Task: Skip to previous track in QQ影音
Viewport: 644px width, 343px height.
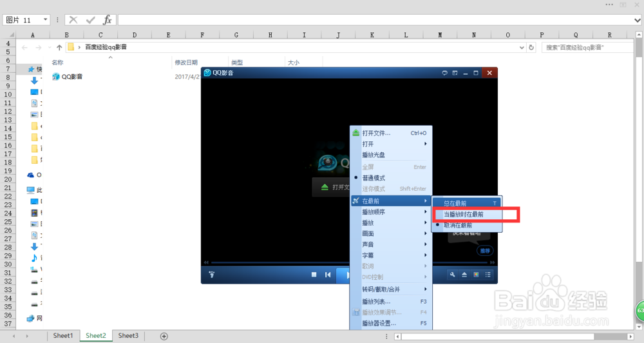Action: coord(328,275)
